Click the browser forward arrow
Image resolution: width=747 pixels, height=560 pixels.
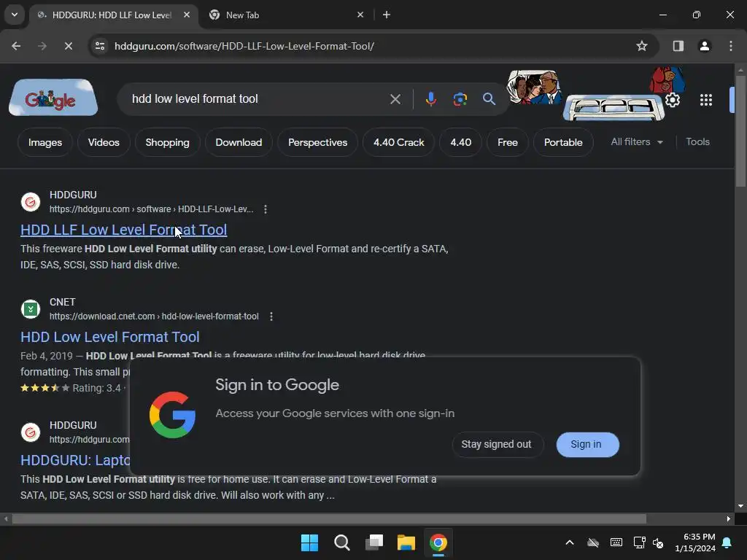42,46
